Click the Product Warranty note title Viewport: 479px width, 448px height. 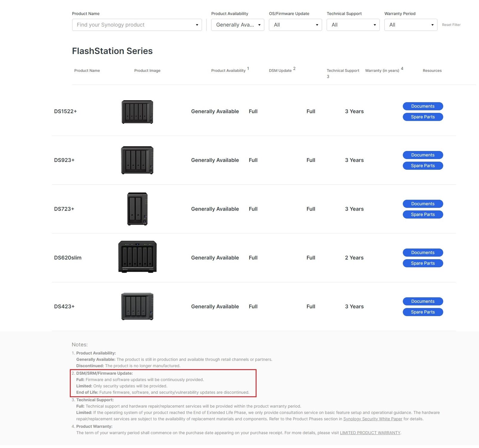pos(94,426)
